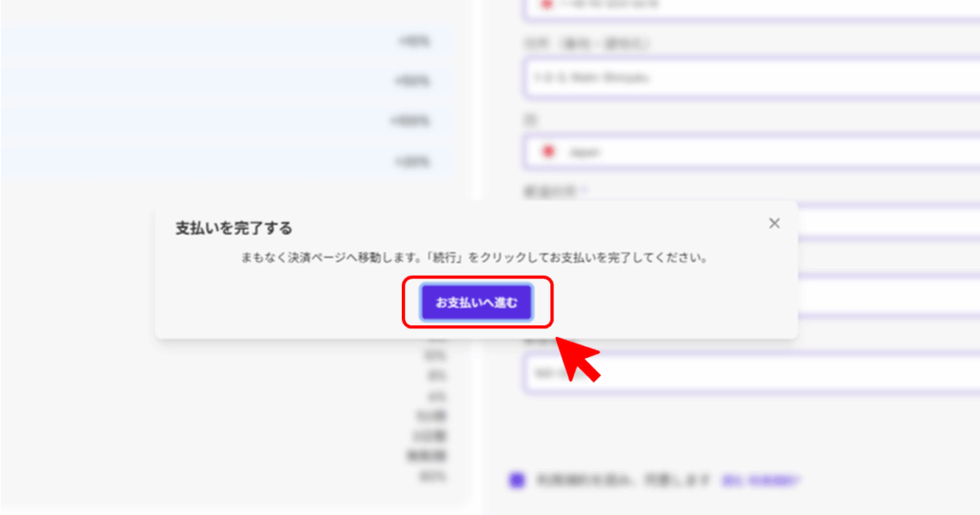This screenshot has width=980, height=515.
Task: Focus the input field under the red arrow
Action: (752, 373)
